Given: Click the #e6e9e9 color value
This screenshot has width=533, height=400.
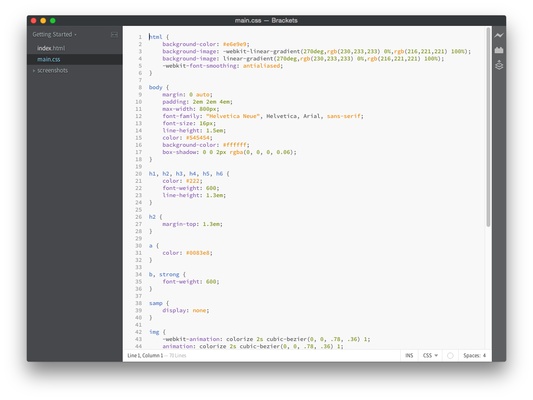Looking at the screenshot, I should (x=235, y=44).
